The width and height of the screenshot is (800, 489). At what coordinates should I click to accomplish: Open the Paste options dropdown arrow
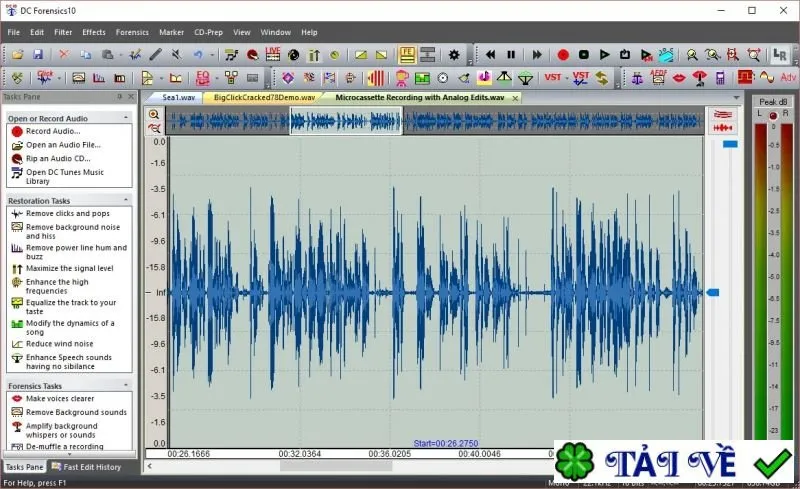coord(121,55)
